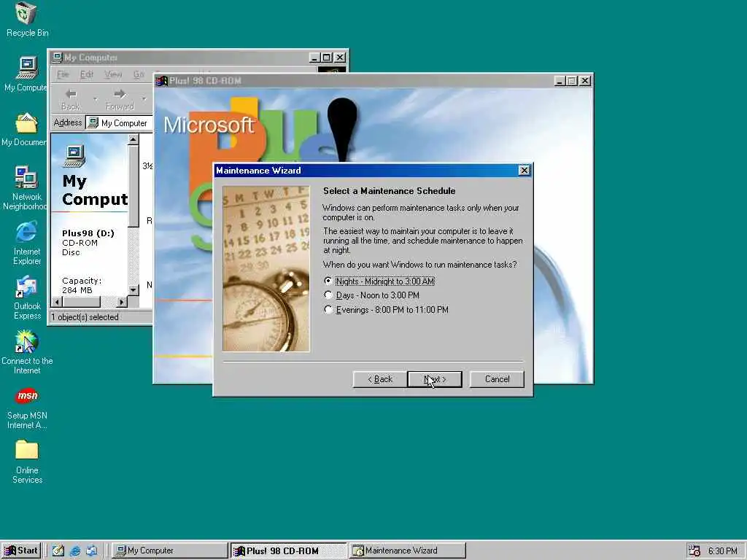The width and height of the screenshot is (747, 560).
Task: Switch to My Computer taskbar button
Action: [169, 551]
